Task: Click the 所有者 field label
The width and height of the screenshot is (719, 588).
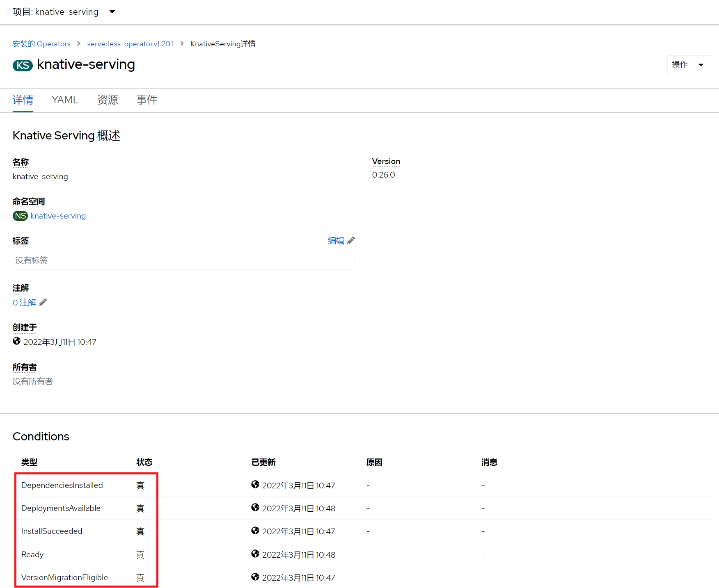Action: 25,367
